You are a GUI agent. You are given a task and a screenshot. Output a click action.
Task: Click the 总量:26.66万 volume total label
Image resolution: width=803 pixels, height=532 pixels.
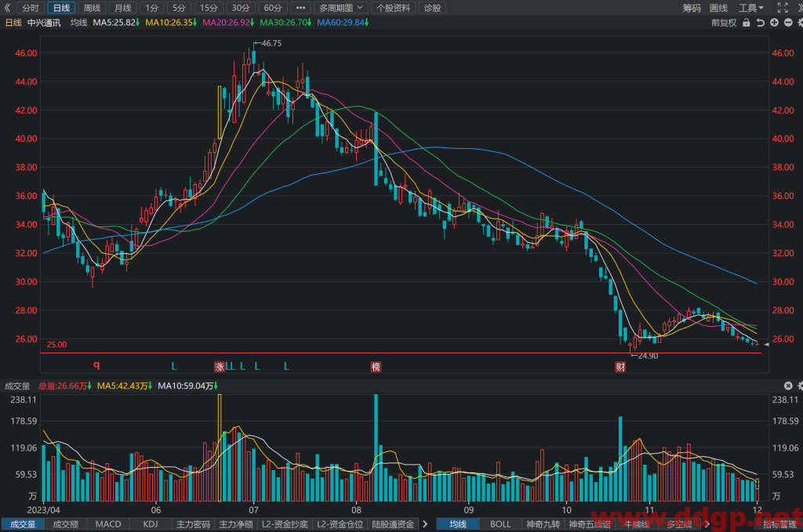pyautogui.click(x=64, y=385)
